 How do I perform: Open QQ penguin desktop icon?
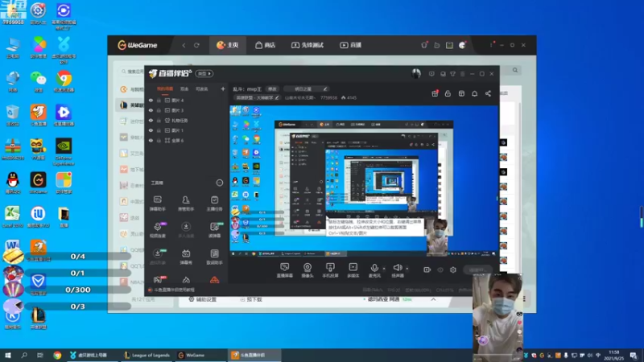point(13,183)
